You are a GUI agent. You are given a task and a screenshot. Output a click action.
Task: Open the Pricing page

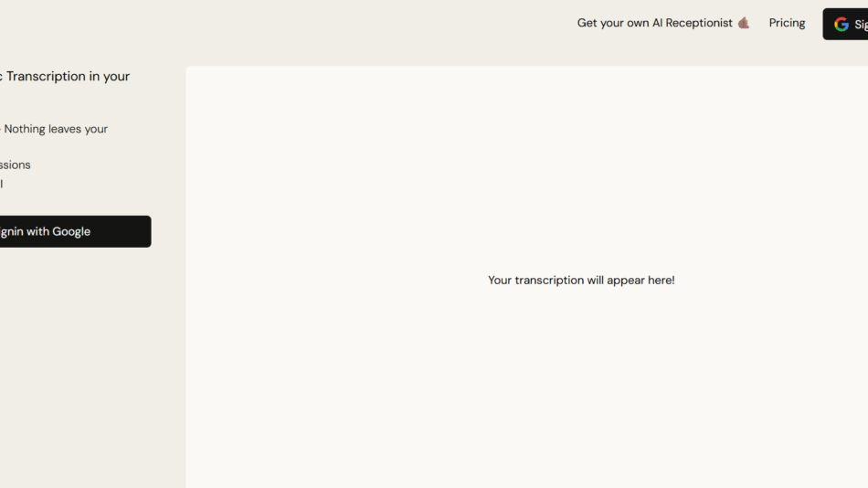(787, 23)
